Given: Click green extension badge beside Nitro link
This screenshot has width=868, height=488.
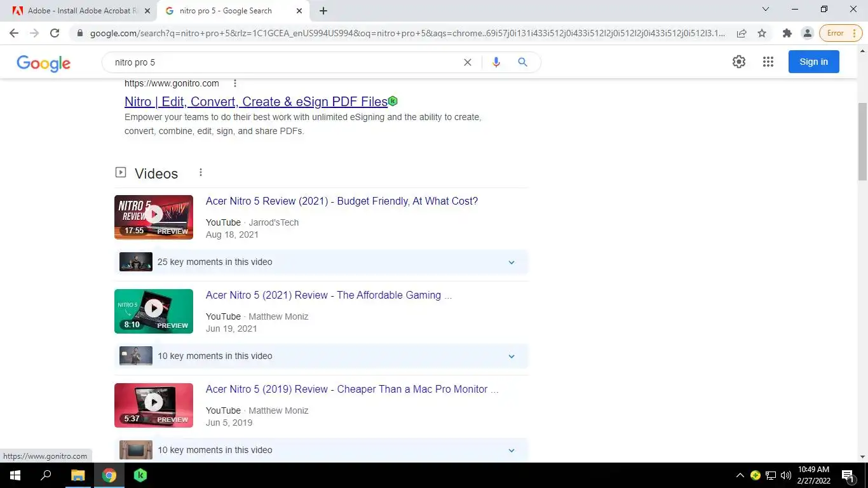Looking at the screenshot, I should 393,101.
